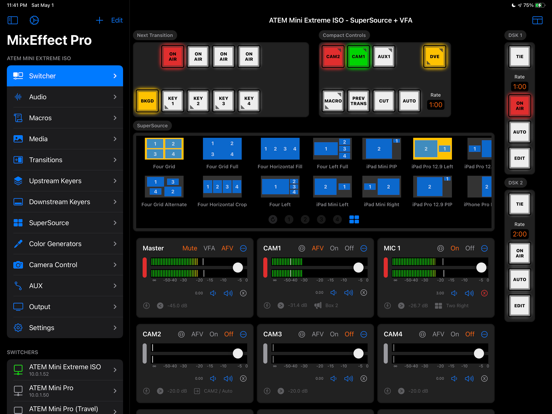Screen dimensions: 552x414
Task: Expand the Media section chevron
Action: [115, 139]
